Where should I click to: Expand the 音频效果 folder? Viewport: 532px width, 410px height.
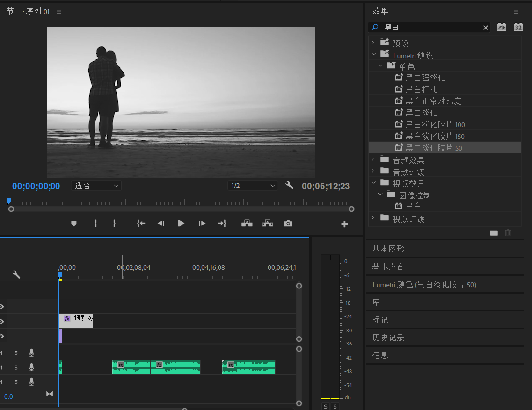click(373, 159)
